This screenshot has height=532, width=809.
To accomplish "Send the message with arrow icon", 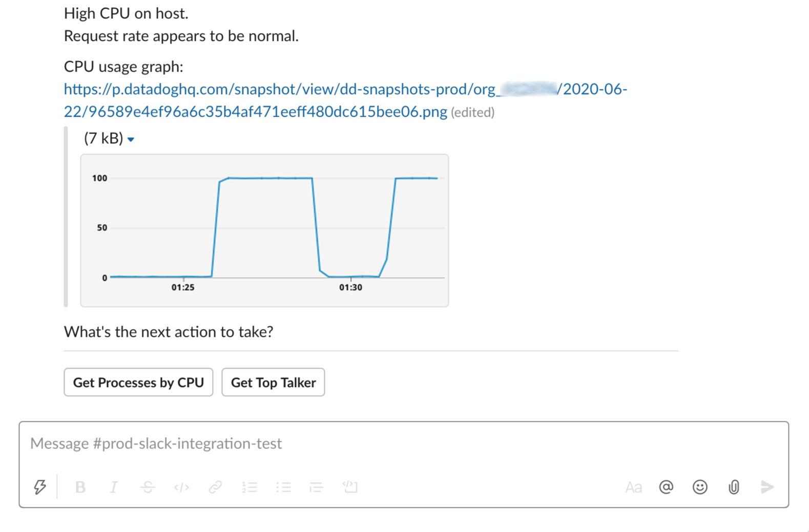I will pyautogui.click(x=767, y=487).
